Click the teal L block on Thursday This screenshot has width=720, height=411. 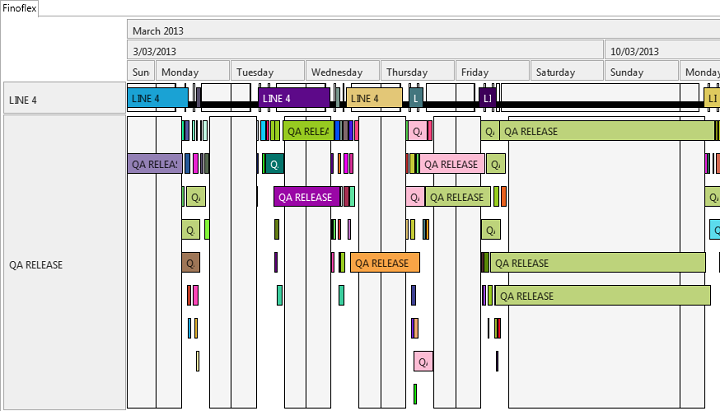tap(416, 98)
